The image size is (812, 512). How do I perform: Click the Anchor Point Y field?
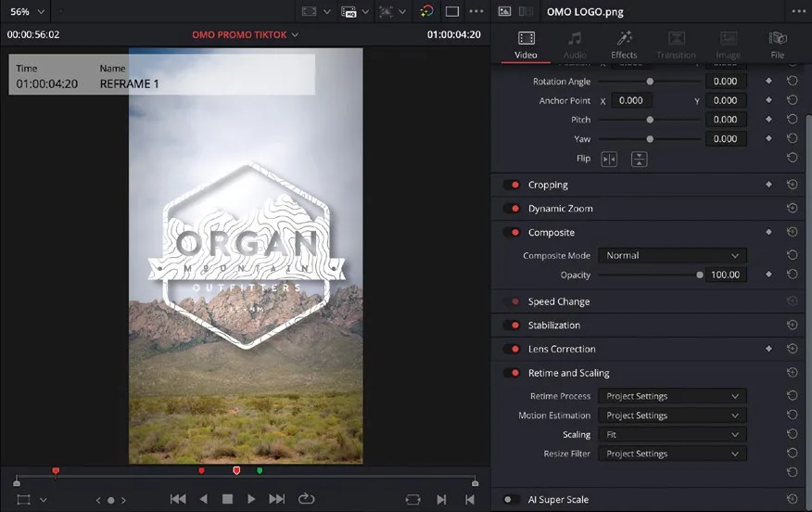click(x=726, y=100)
